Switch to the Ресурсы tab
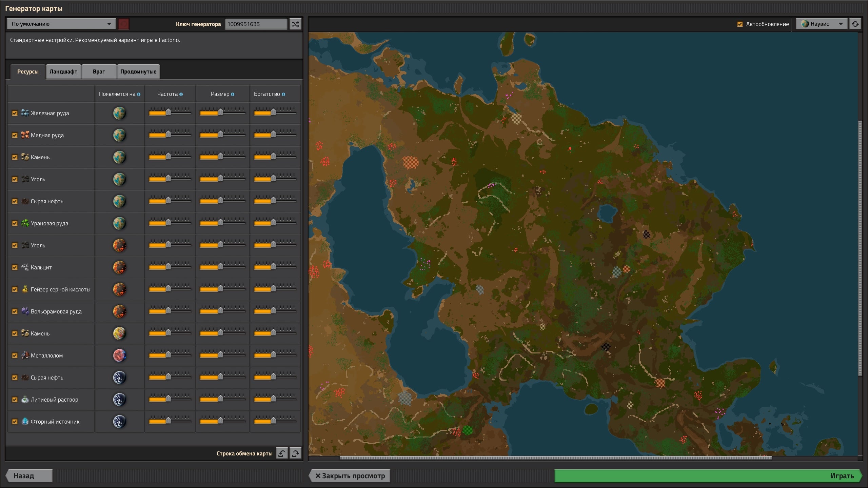The height and width of the screenshot is (488, 868). [x=28, y=72]
